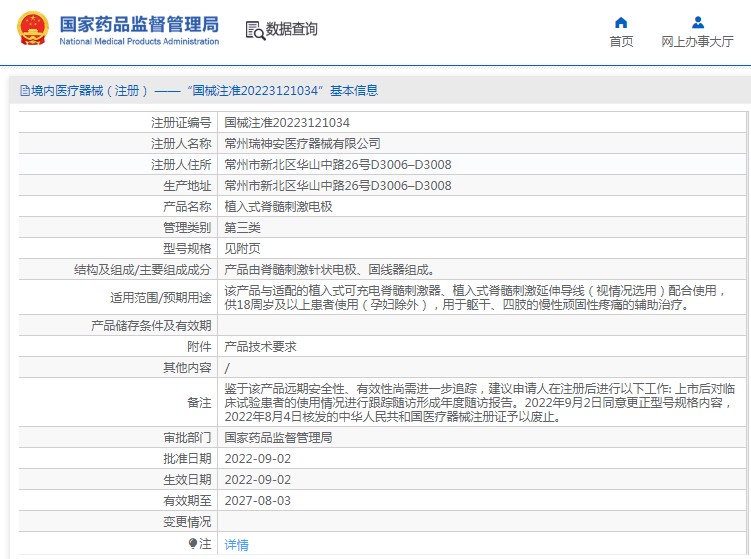Open the 网上办事大厅 navigation item
The width and height of the screenshot is (751, 559).
tap(697, 42)
